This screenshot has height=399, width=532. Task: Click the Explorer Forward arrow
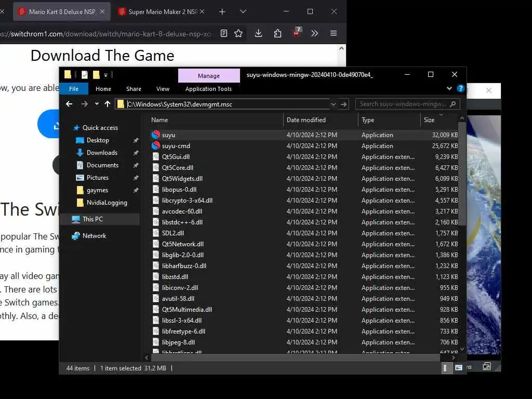tap(85, 104)
